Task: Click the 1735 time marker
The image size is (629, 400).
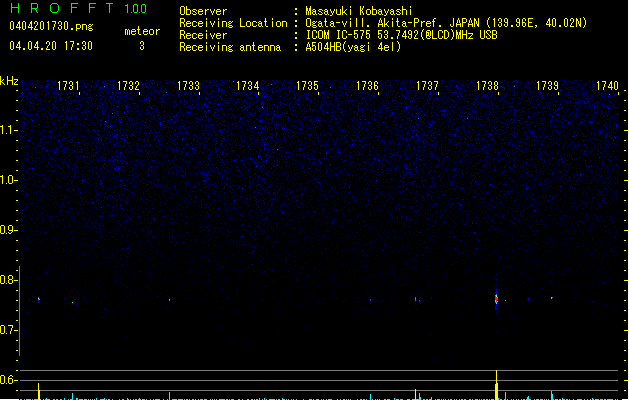Action: pos(307,85)
